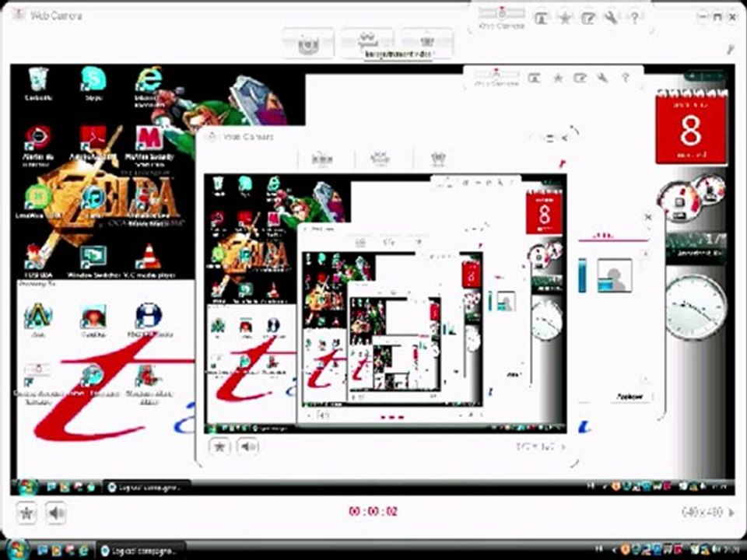This screenshot has width=747, height=560.
Task: Show hidden tray icons with the taskbar arrow
Action: coord(614,551)
